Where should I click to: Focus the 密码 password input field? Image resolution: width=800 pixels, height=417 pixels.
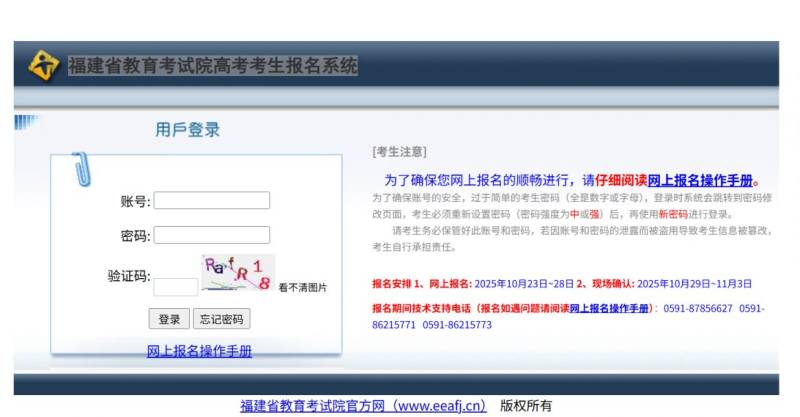click(211, 235)
